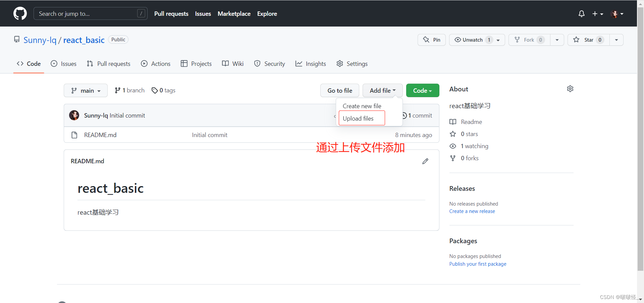Switch to the Settings tab
Image resolution: width=644 pixels, height=303 pixels.
352,64
